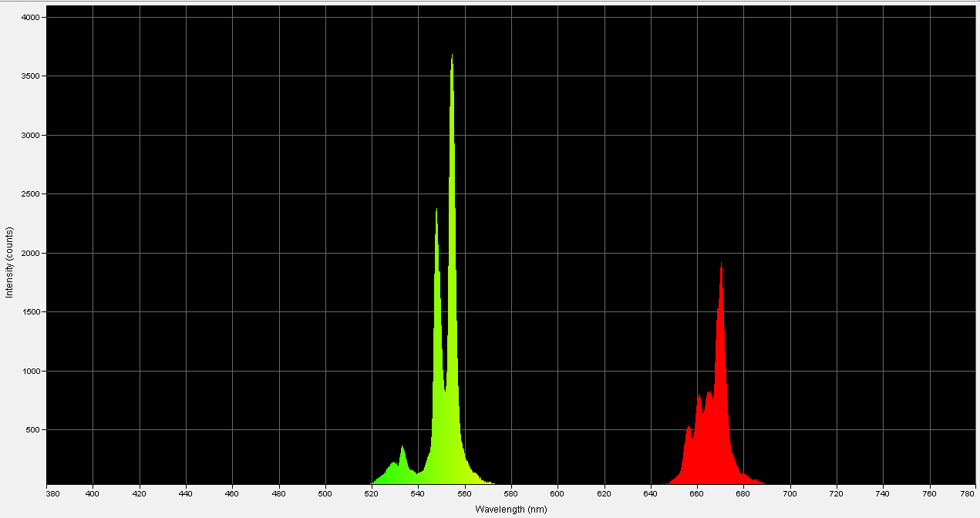Click the 2500 intensity tick label

[32, 195]
